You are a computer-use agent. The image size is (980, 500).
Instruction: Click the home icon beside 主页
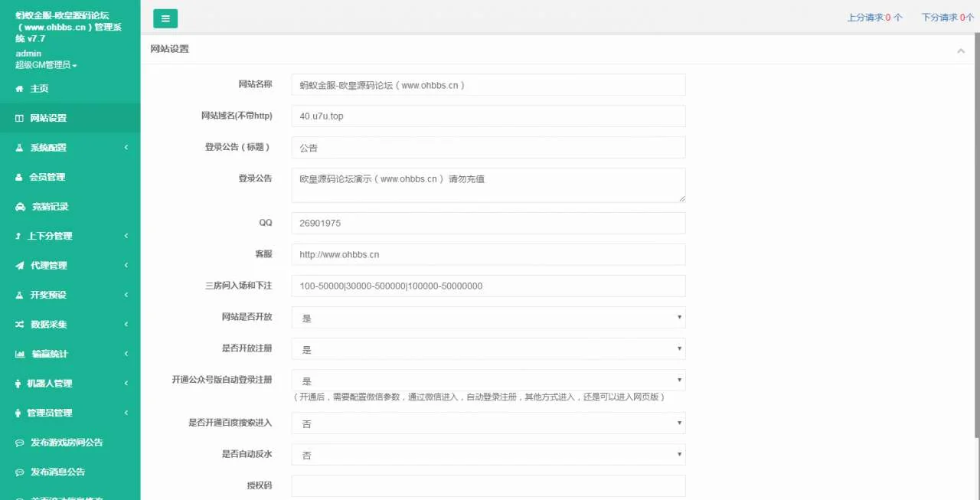click(x=20, y=89)
